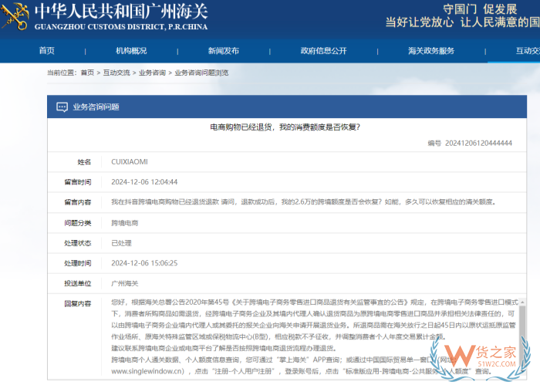Screen dimensions: 540x392
Task: Open the 首页 navigation menu item
Action: 47,51
